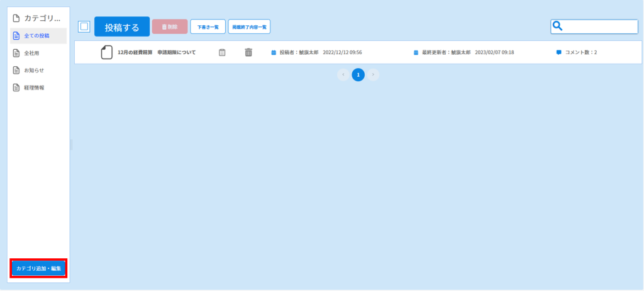Click the trash can icon in the post row

pos(248,52)
